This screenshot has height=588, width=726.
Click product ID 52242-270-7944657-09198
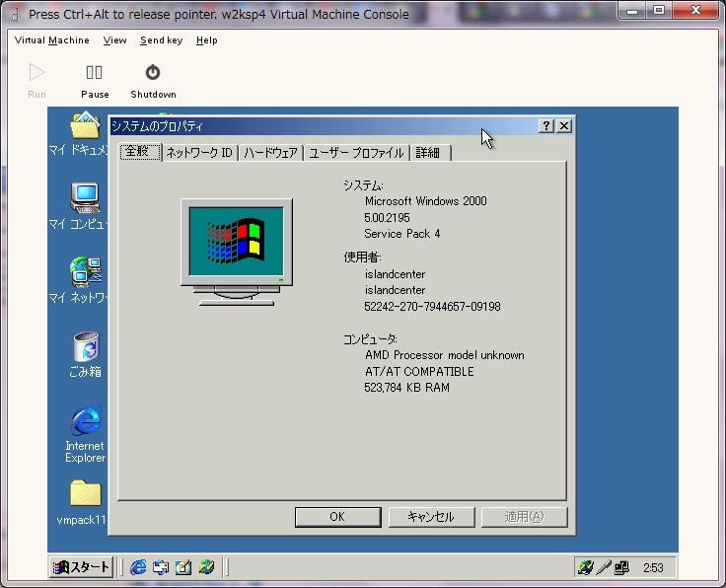pyautogui.click(x=432, y=307)
